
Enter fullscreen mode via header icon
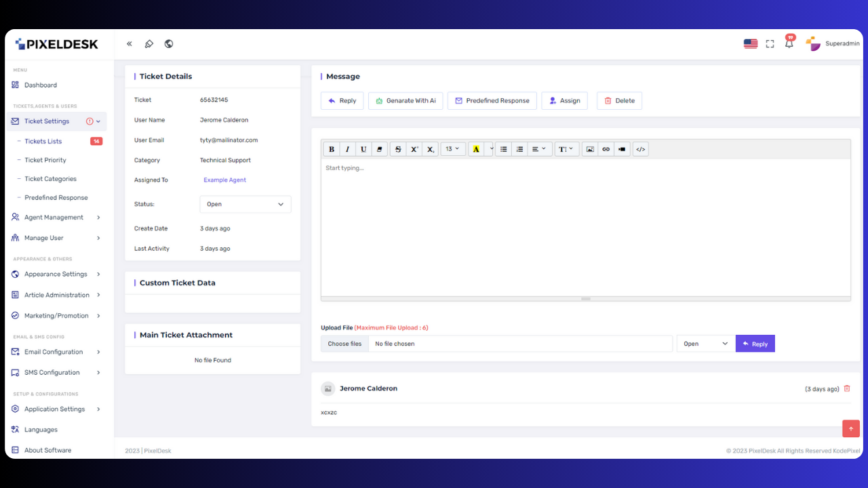tap(770, 44)
